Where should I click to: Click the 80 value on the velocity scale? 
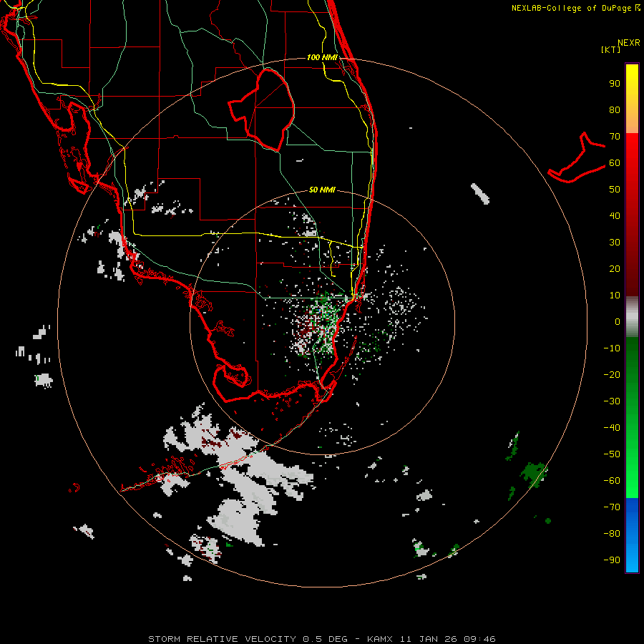tap(615, 110)
